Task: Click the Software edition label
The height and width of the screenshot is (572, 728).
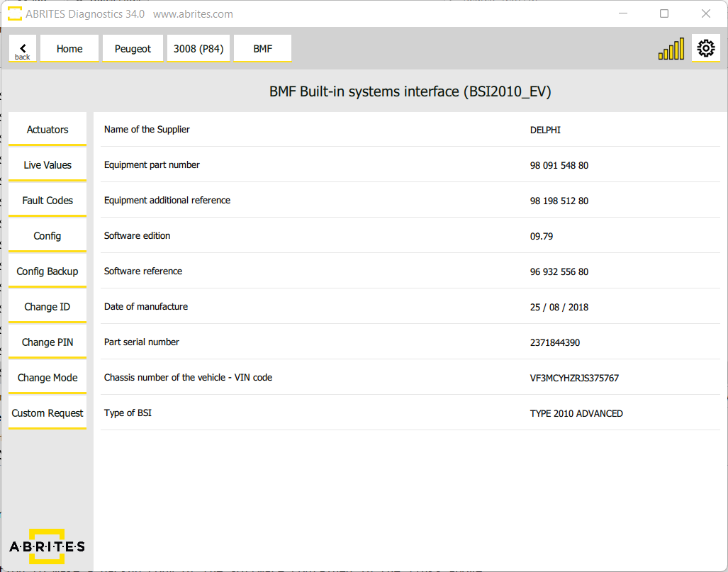Action: (x=137, y=235)
